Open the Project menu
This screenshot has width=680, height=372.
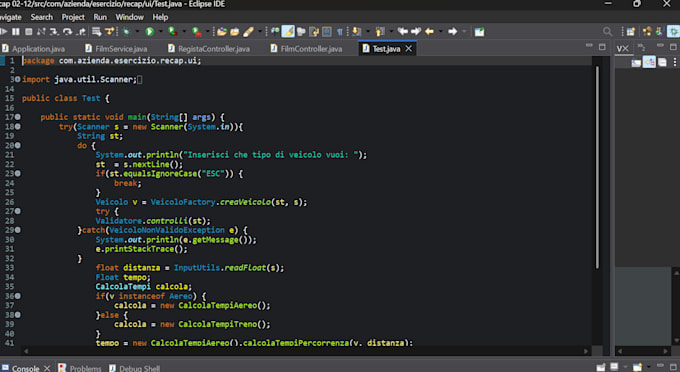coord(73,17)
